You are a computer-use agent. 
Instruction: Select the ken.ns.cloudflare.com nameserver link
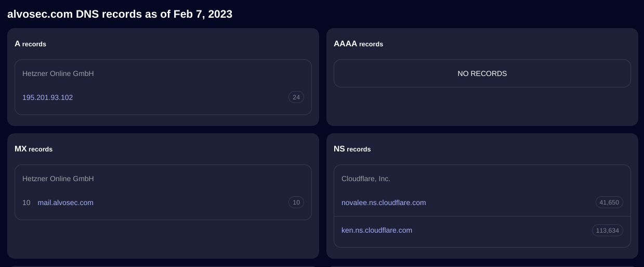[377, 230]
